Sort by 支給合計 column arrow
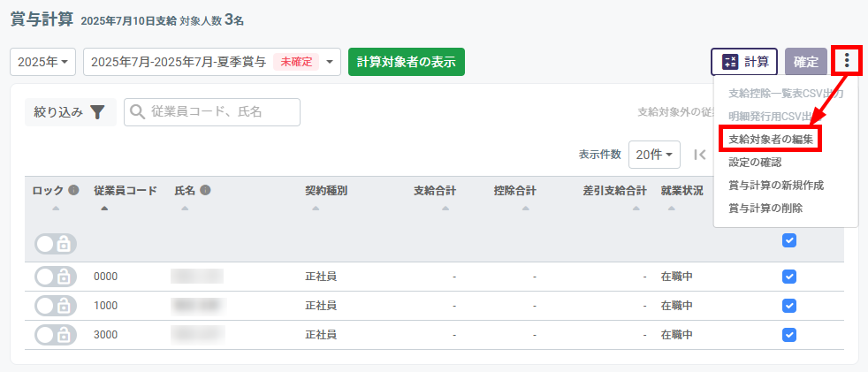Screen dimensions: 868x372 pyautogui.click(x=445, y=209)
